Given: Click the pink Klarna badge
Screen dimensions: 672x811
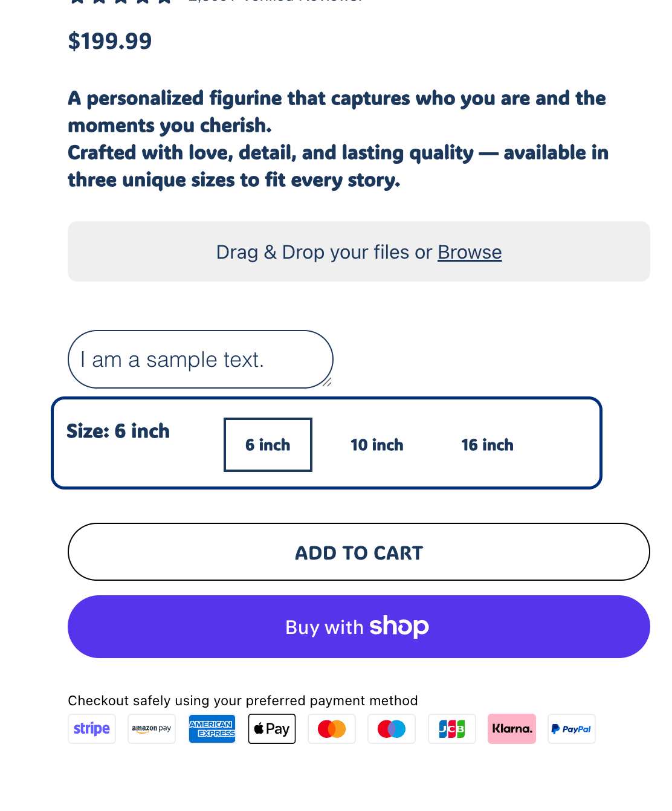Looking at the screenshot, I should [x=512, y=729].
